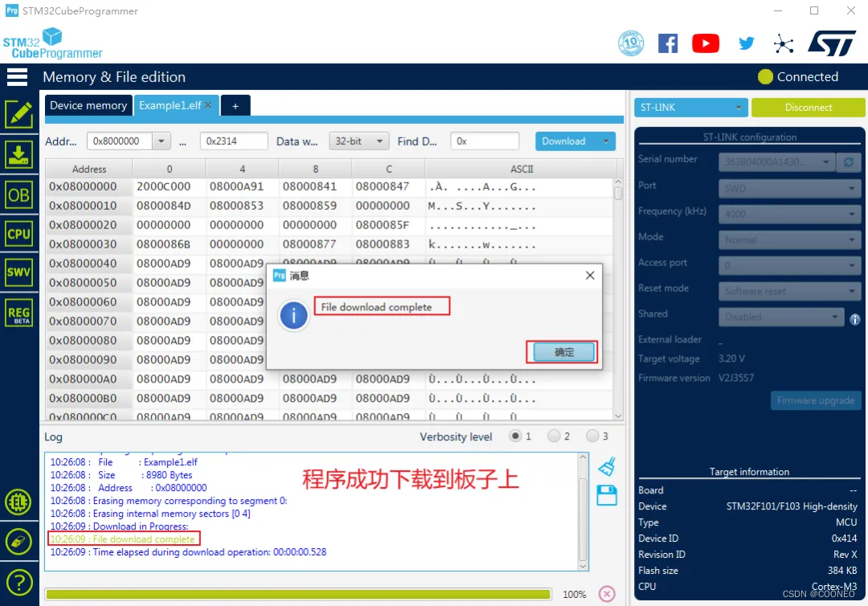Screen dimensions: 868x606
Task: Click the 10 years anniversary badge
Action: pos(631,43)
